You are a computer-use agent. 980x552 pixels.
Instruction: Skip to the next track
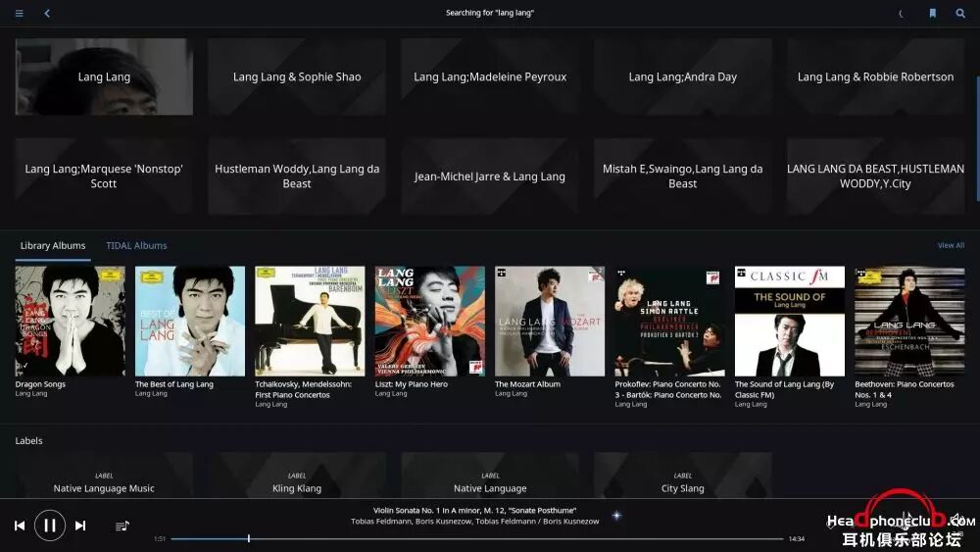click(x=80, y=526)
